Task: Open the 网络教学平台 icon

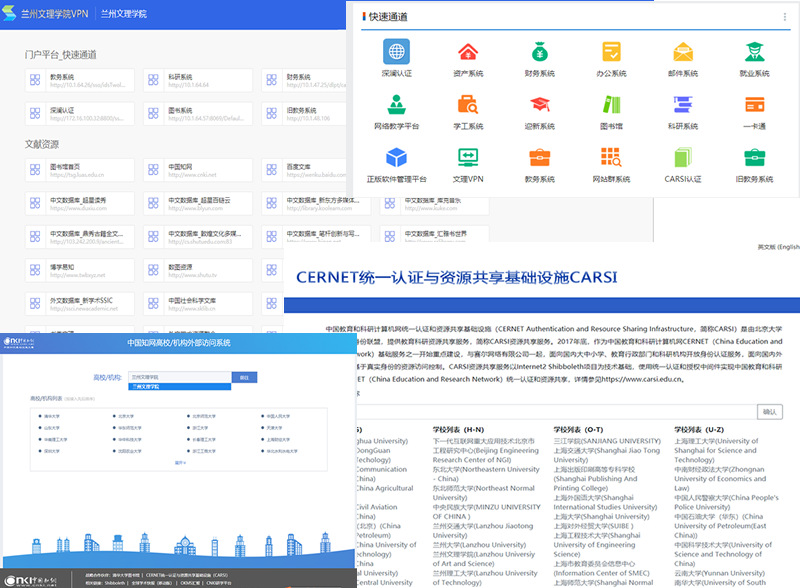Action: pyautogui.click(x=396, y=105)
